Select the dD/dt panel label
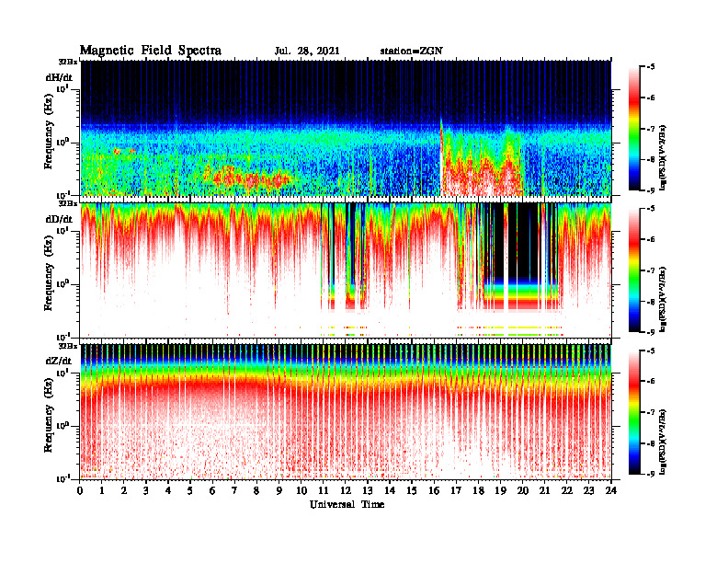The width and height of the screenshot is (728, 563). (x=59, y=219)
